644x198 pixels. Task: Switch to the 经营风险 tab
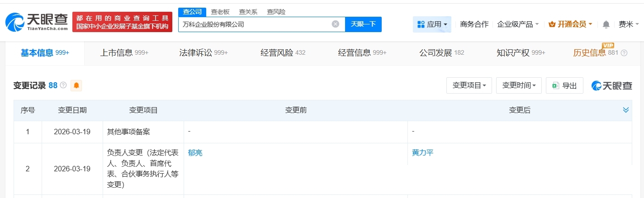pos(283,53)
